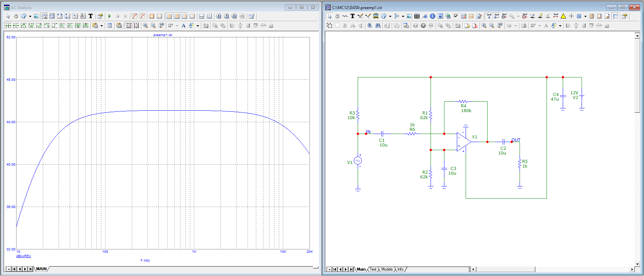The height and width of the screenshot is (276, 644).
Task: Click the horizontal scrollbar of the schematic window
Action: 505,269
